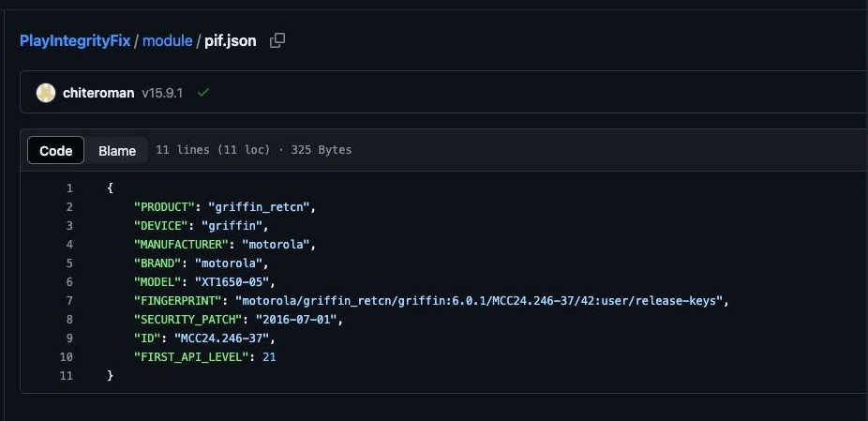
Task: Select line number 7 for FINGERPRINT
Action: [x=69, y=301]
